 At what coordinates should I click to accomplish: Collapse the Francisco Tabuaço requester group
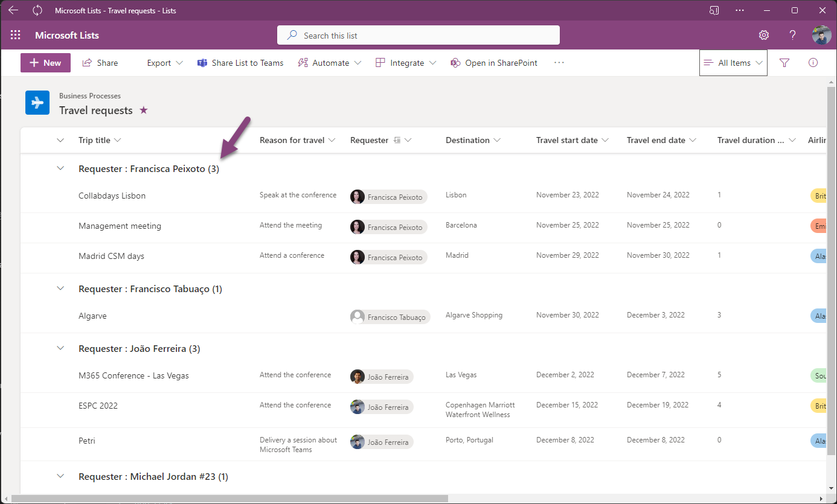tap(60, 289)
